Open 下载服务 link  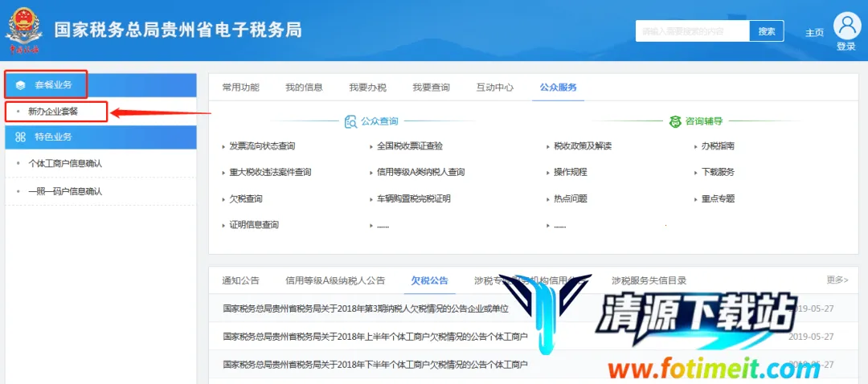tap(718, 172)
